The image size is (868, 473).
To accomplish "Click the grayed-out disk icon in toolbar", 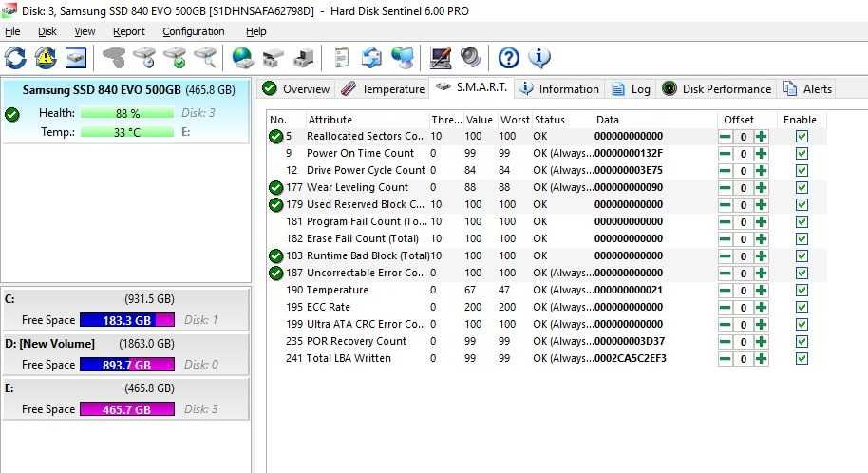I will [x=113, y=58].
